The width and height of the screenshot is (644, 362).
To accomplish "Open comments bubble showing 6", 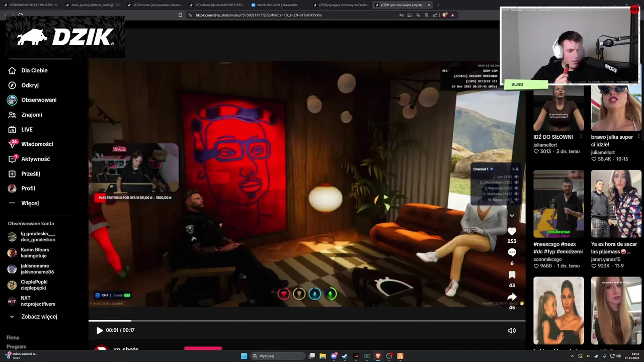I will tap(512, 252).
